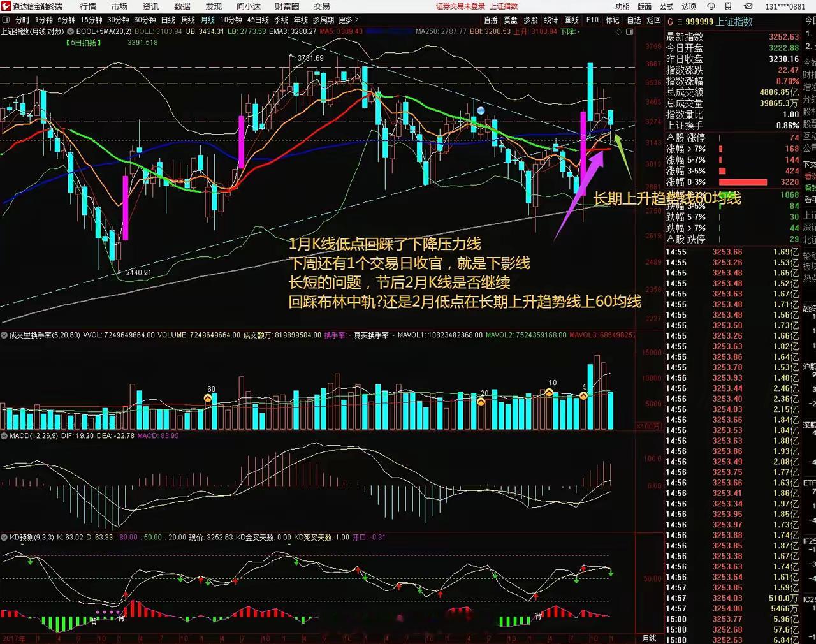Image resolution: width=816 pixels, height=644 pixels.
Task: Click the 标记 toolbar button
Action: pyautogui.click(x=612, y=20)
